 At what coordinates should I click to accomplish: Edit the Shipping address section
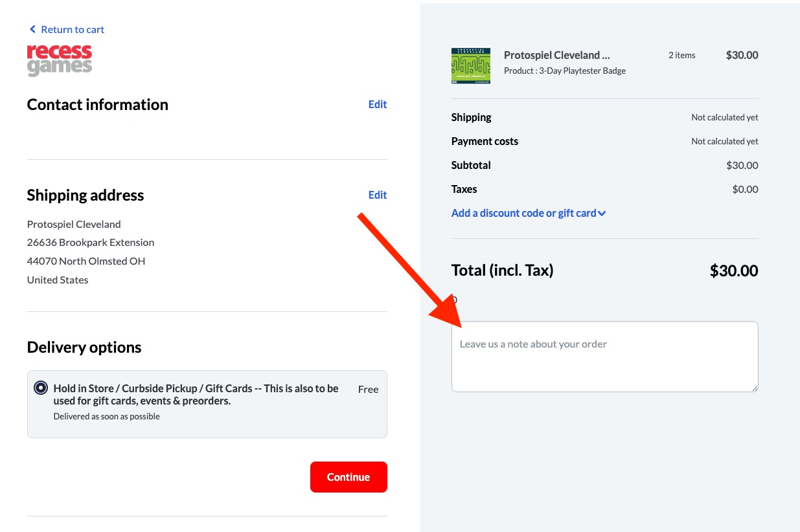pyautogui.click(x=377, y=195)
